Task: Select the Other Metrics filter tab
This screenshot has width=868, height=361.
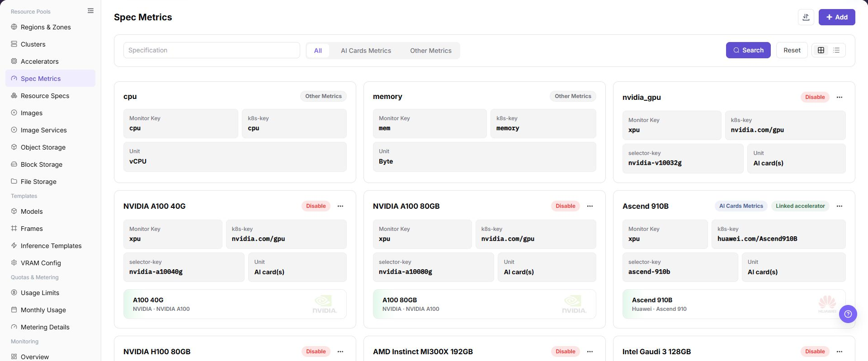Action: click(431, 51)
